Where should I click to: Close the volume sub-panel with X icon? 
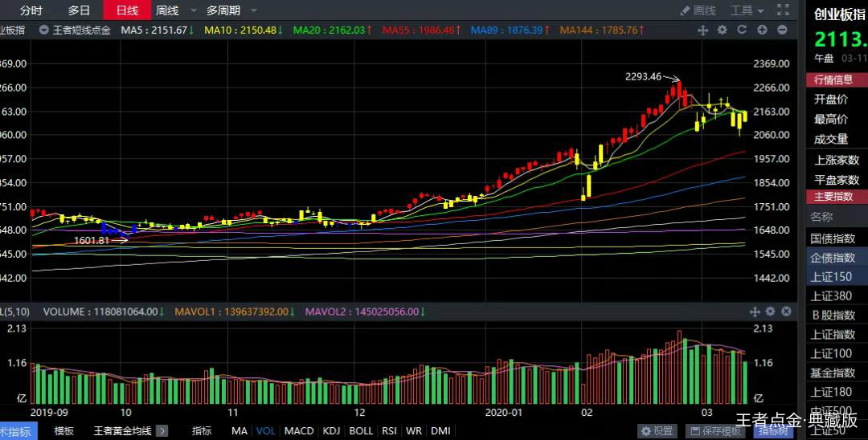[786, 312]
